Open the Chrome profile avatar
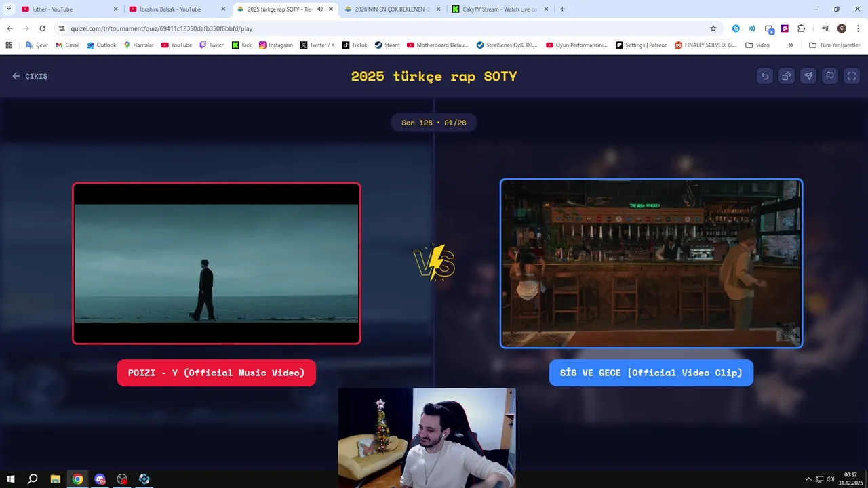The image size is (868, 488). (842, 28)
